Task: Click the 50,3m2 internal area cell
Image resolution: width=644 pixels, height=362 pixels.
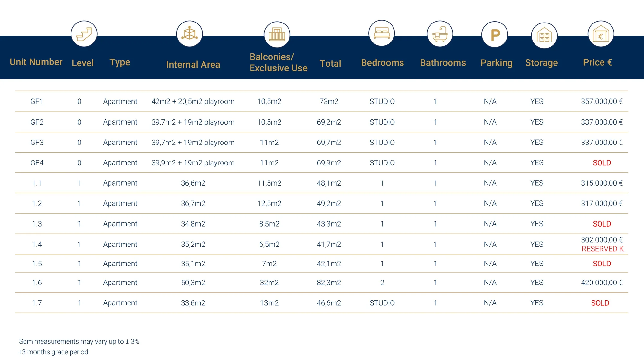Action: [x=193, y=283]
